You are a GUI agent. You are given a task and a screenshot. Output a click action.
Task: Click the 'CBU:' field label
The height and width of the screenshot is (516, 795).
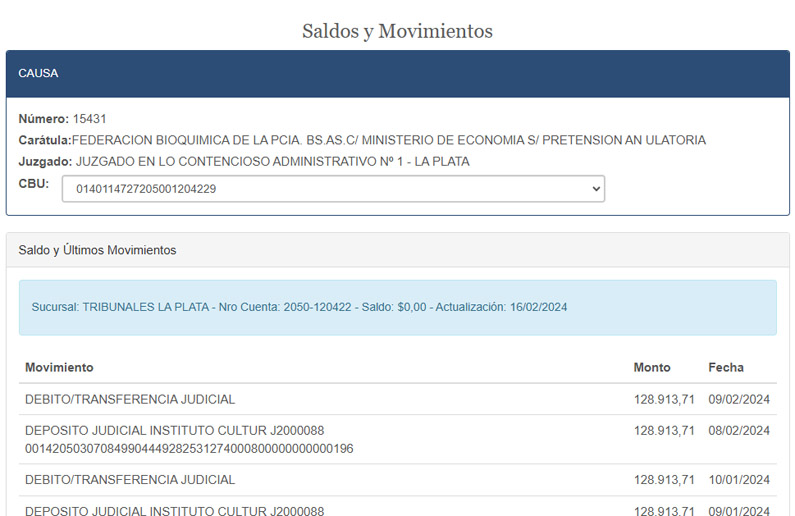tap(34, 184)
